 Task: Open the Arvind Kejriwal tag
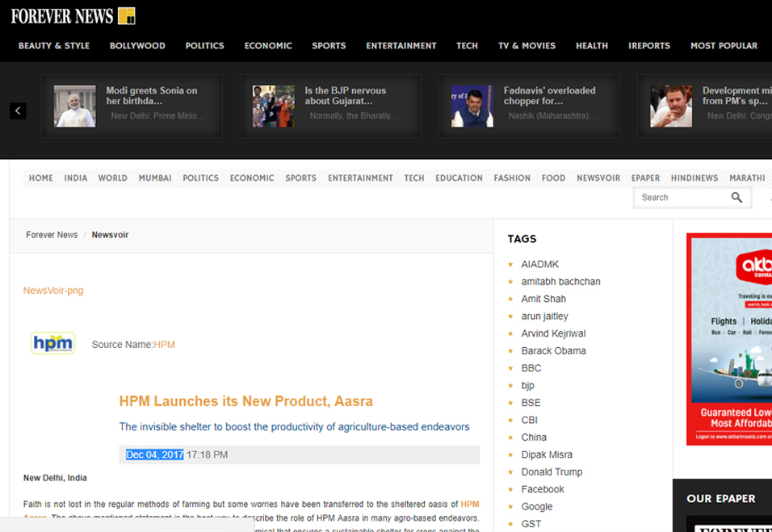pos(553,333)
